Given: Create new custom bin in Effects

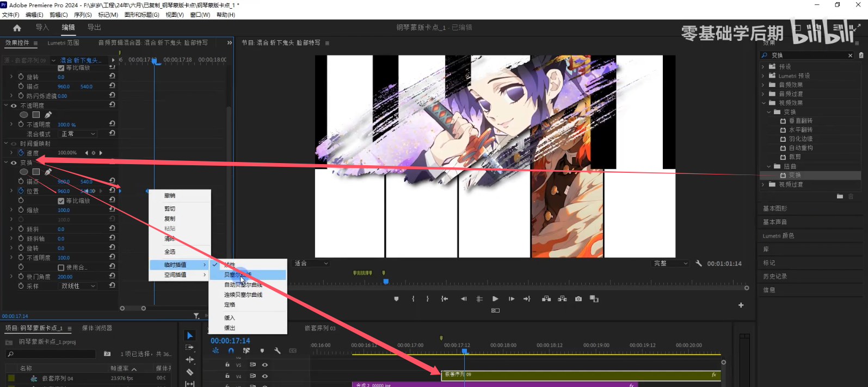Looking at the screenshot, I should 840,196.
